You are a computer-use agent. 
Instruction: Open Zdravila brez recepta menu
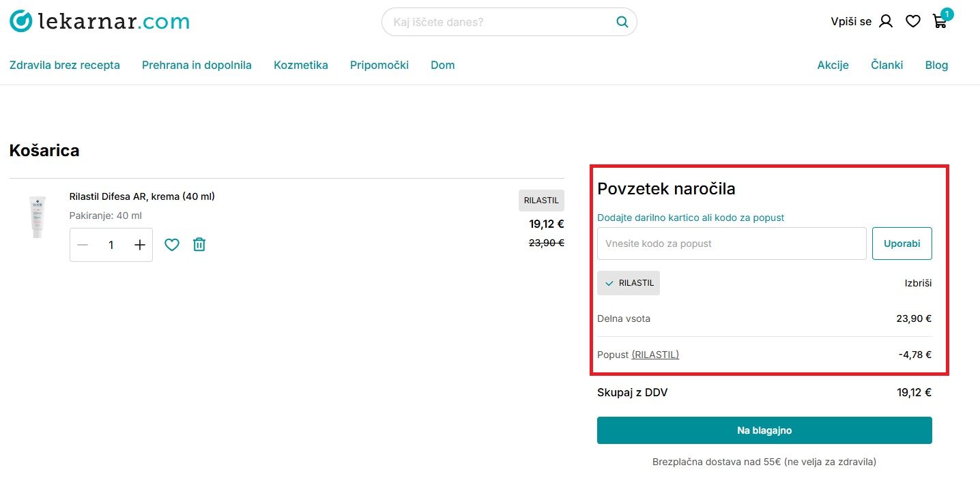click(65, 65)
